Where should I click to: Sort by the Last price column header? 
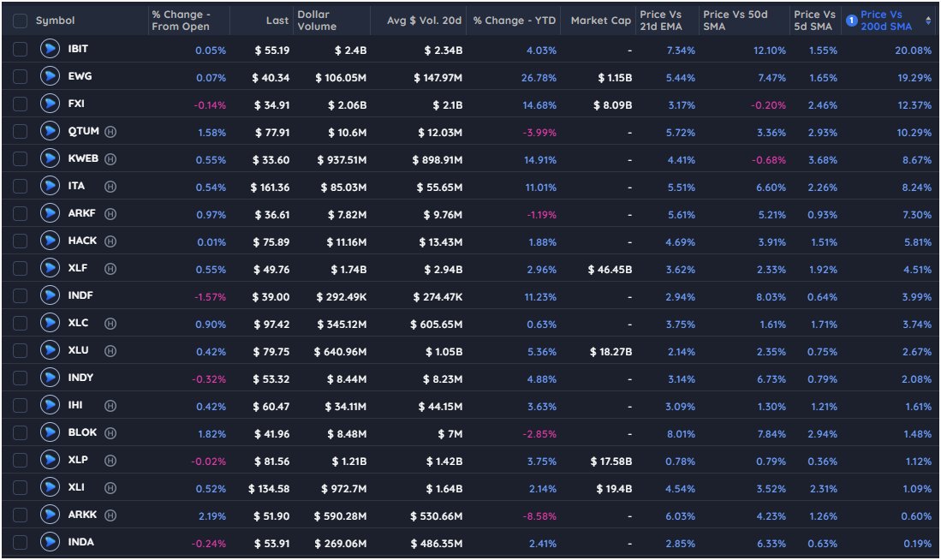[277, 21]
